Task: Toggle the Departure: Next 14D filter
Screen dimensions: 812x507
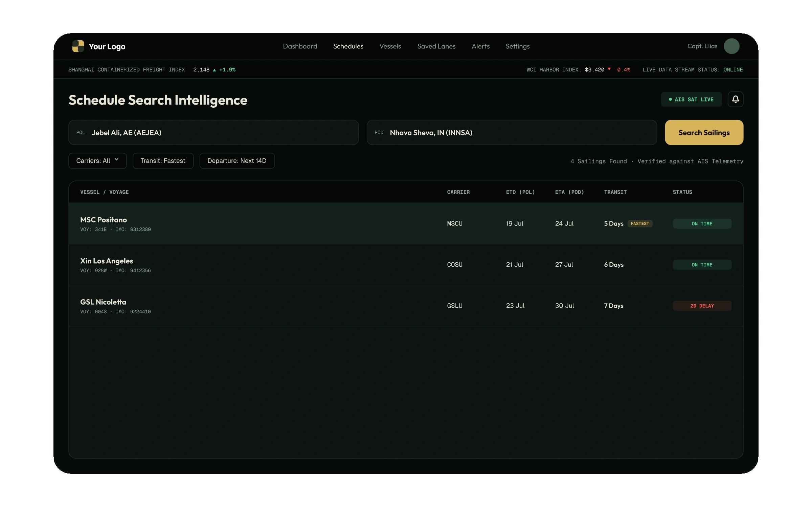Action: pos(237,161)
